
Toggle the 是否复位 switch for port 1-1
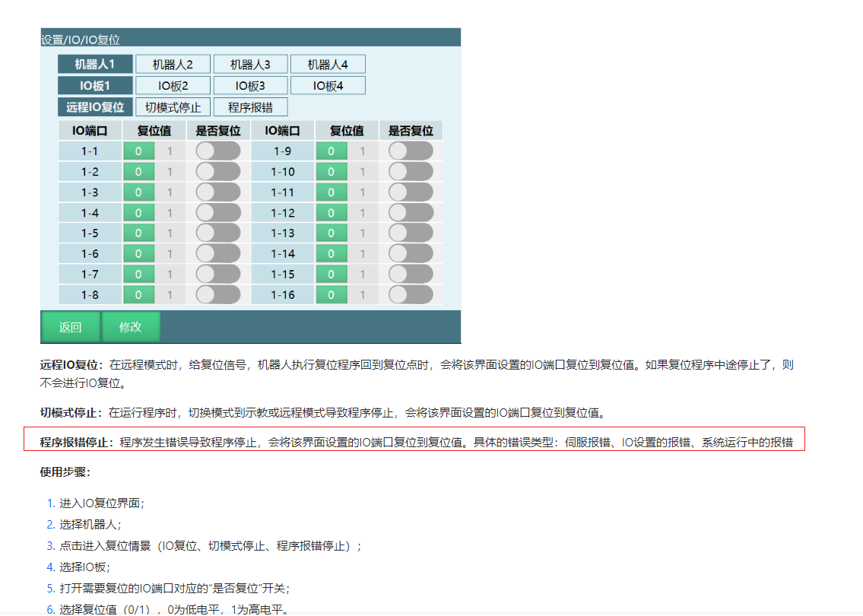coord(217,151)
